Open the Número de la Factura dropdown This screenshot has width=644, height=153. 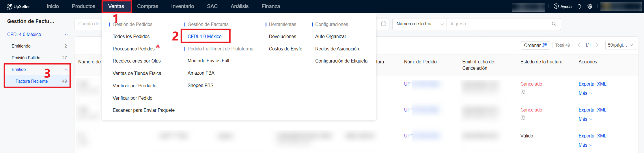click(x=419, y=24)
